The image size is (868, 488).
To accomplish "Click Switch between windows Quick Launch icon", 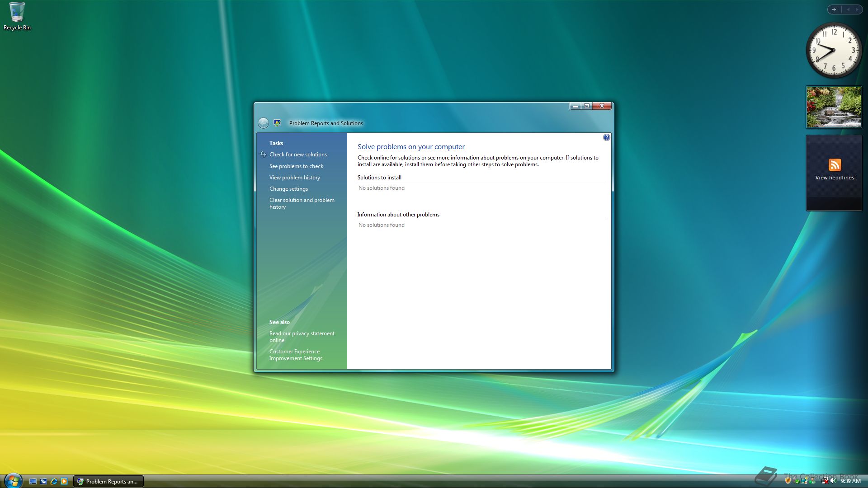I will pyautogui.click(x=43, y=482).
